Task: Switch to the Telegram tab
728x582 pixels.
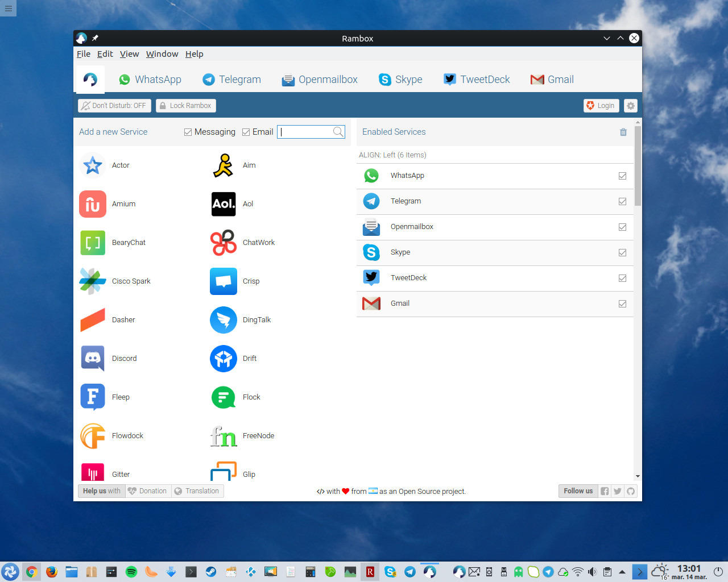Action: pos(232,80)
